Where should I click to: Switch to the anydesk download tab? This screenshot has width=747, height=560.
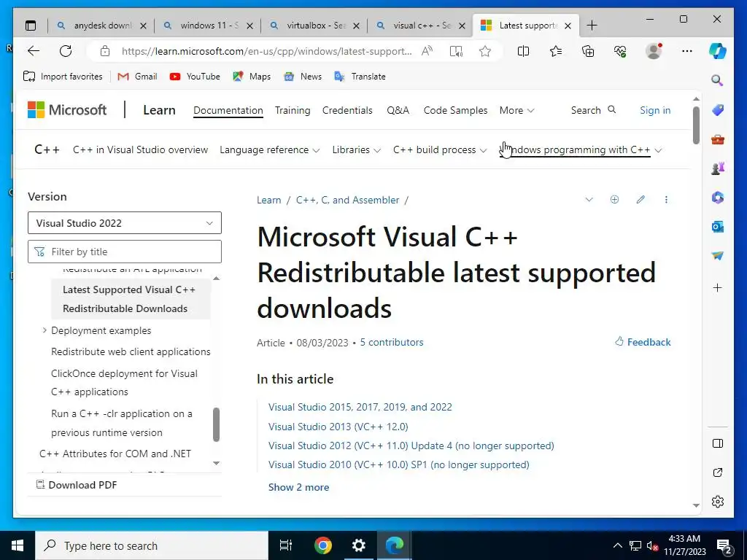tap(101, 26)
